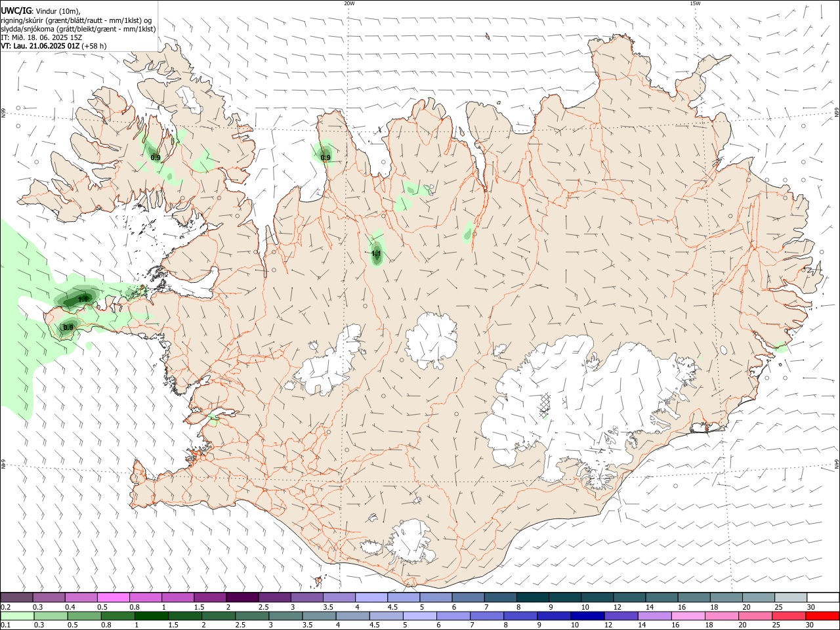Click the bright red 30 swatch in lower legend row
Image resolution: width=840 pixels, height=630 pixels.
pos(822,616)
